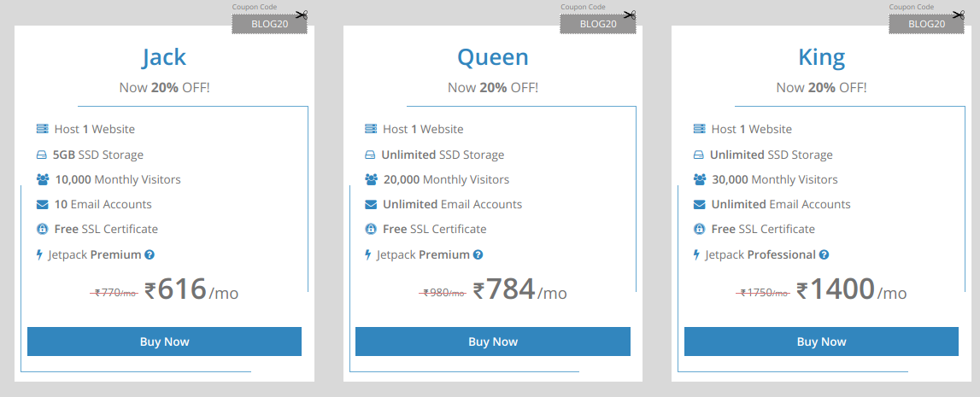980x397 pixels.
Task: Click the visitors icon next to 20,000 Monthly Visitors
Action: click(x=371, y=179)
